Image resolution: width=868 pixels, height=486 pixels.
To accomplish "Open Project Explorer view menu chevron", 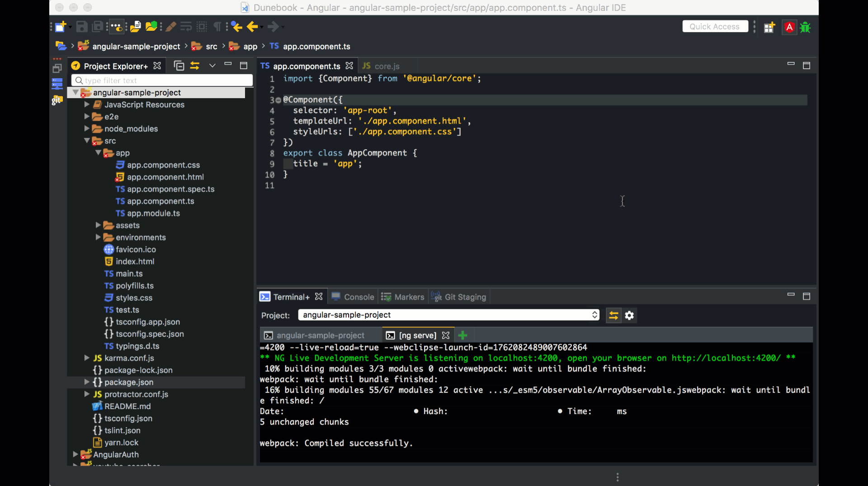I will tap(212, 66).
